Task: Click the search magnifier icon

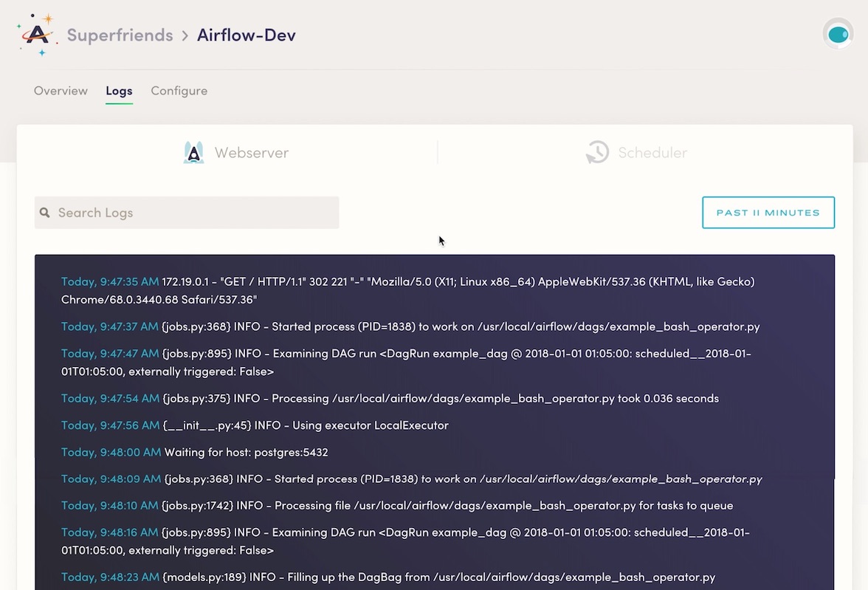Action: point(45,213)
